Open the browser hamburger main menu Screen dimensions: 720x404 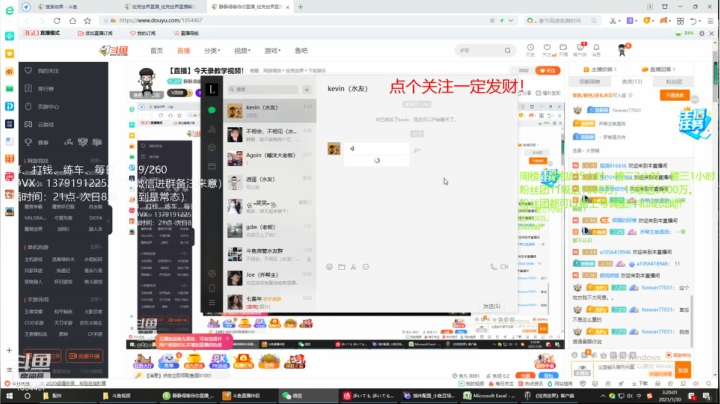(x=710, y=21)
